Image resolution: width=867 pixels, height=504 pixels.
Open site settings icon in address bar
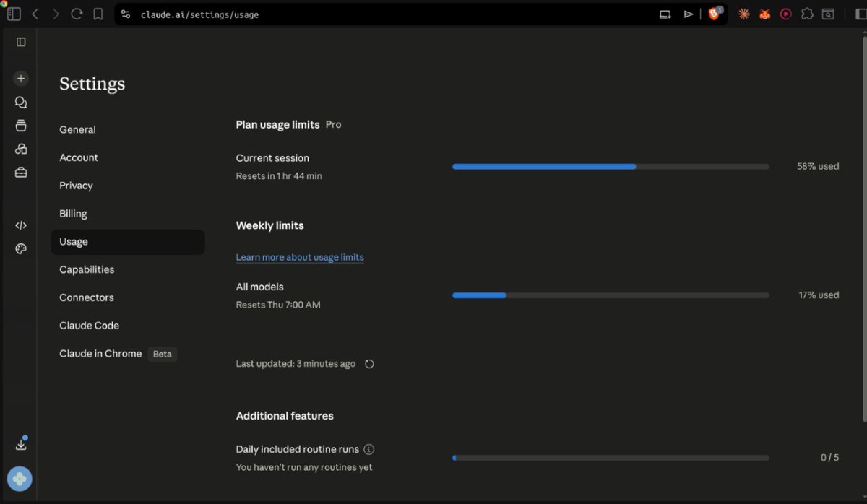pyautogui.click(x=126, y=14)
